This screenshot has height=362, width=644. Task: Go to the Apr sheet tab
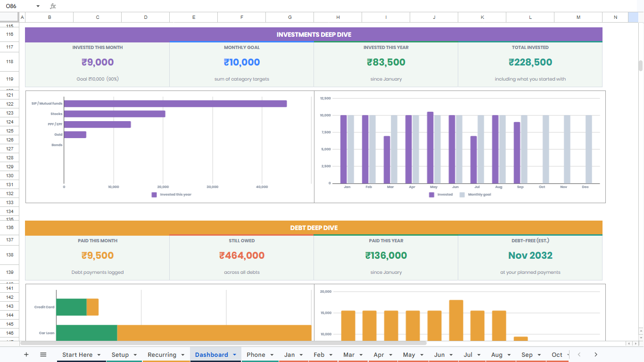coord(379,354)
